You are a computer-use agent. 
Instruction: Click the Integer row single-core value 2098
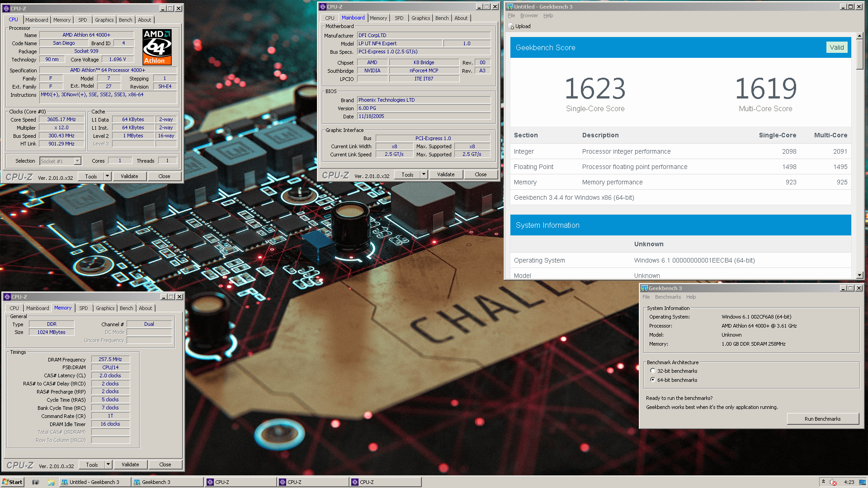[789, 151]
